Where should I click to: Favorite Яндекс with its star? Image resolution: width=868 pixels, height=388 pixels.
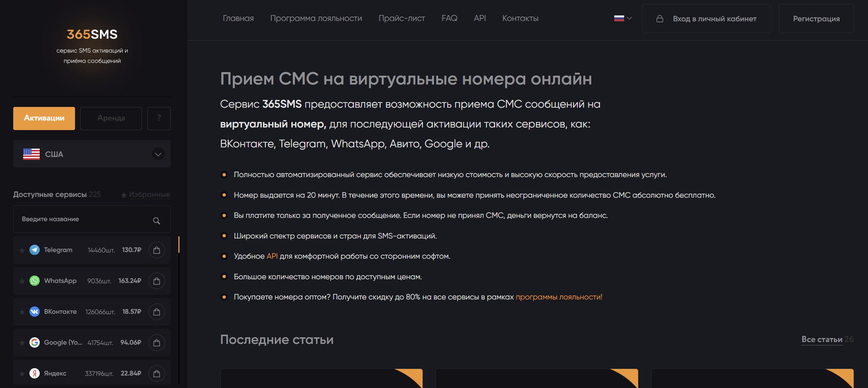[x=22, y=374]
